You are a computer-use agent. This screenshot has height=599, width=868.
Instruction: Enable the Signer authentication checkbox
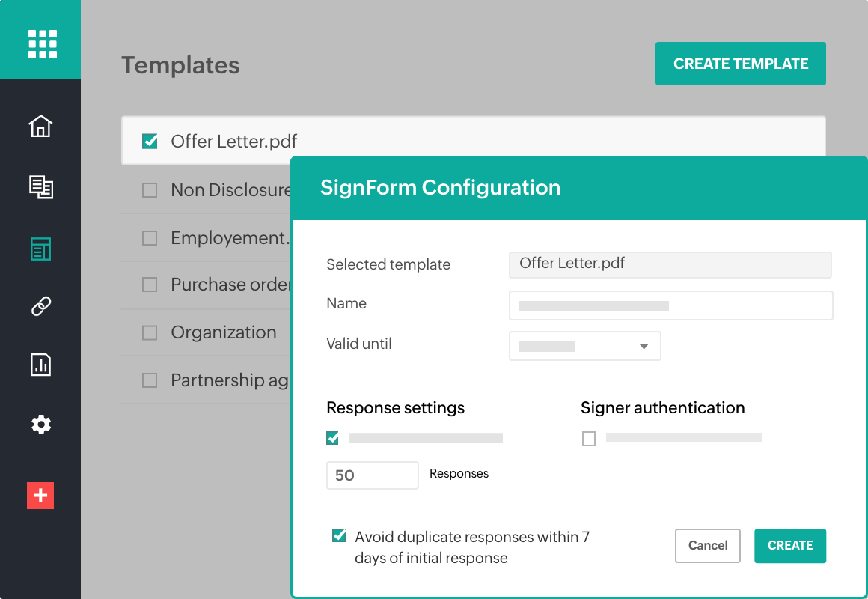tap(589, 439)
